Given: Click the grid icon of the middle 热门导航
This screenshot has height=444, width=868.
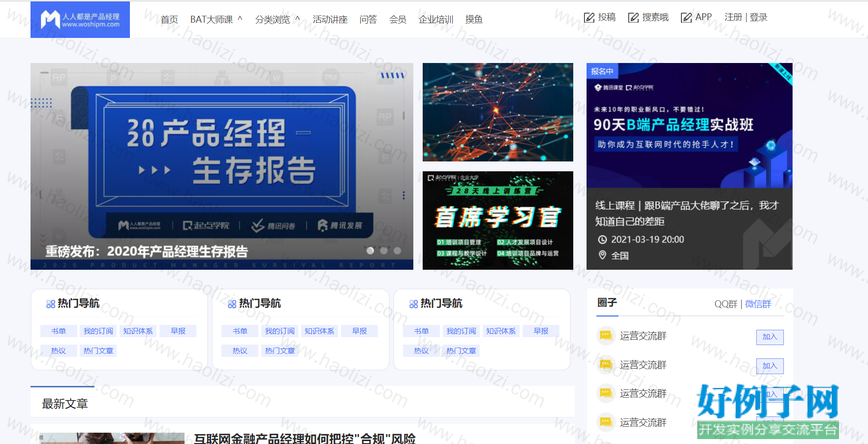Looking at the screenshot, I should (232, 304).
